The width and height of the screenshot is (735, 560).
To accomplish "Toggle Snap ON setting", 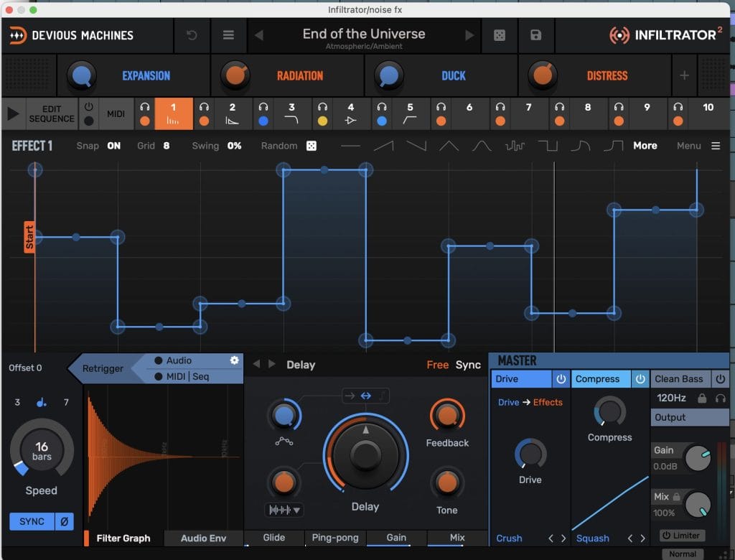I will click(113, 146).
